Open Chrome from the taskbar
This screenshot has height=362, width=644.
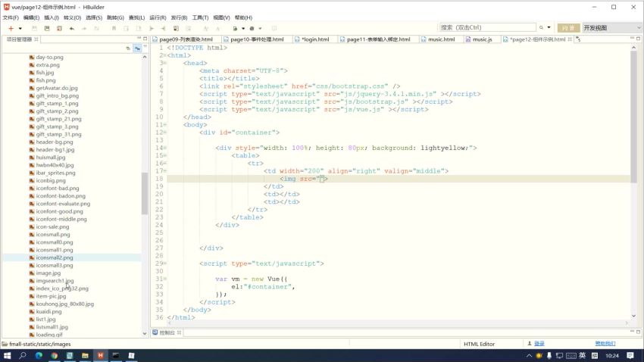point(55,356)
